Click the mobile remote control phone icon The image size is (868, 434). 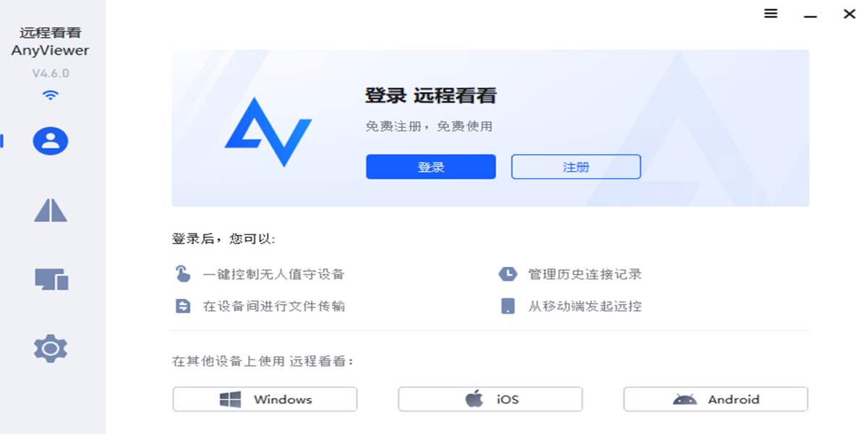[x=508, y=306]
